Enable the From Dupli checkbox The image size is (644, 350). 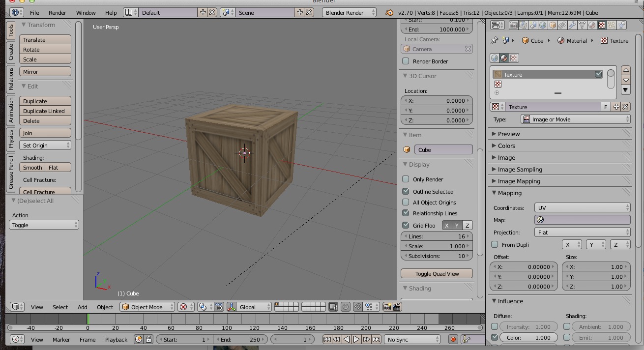click(x=495, y=244)
